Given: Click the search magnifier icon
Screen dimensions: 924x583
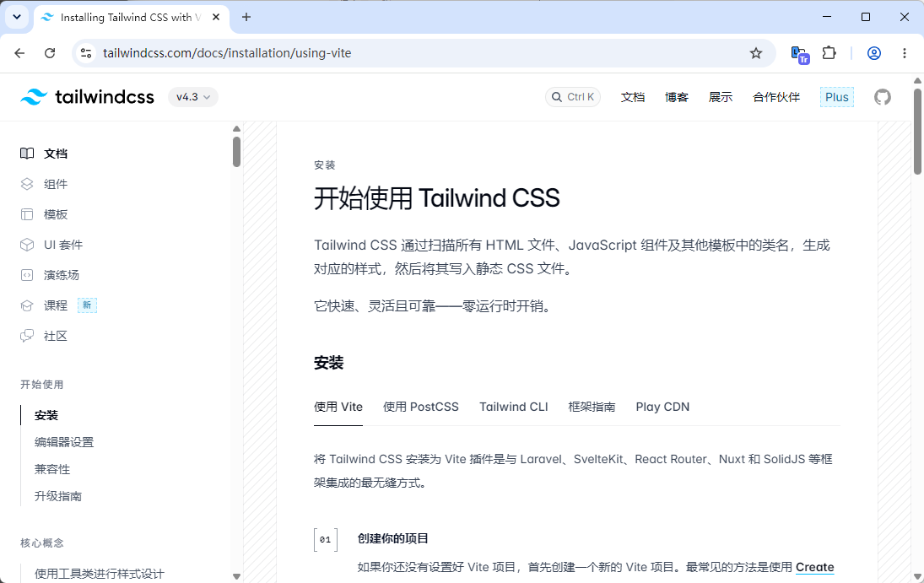Looking at the screenshot, I should coord(556,97).
